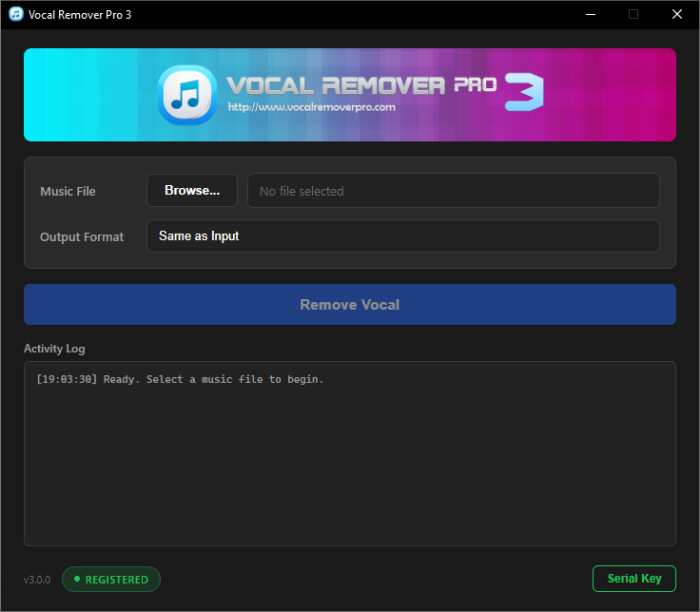Screen dimensions: 700x612
Task: Open the Serial Key dialog
Action: coord(634,579)
